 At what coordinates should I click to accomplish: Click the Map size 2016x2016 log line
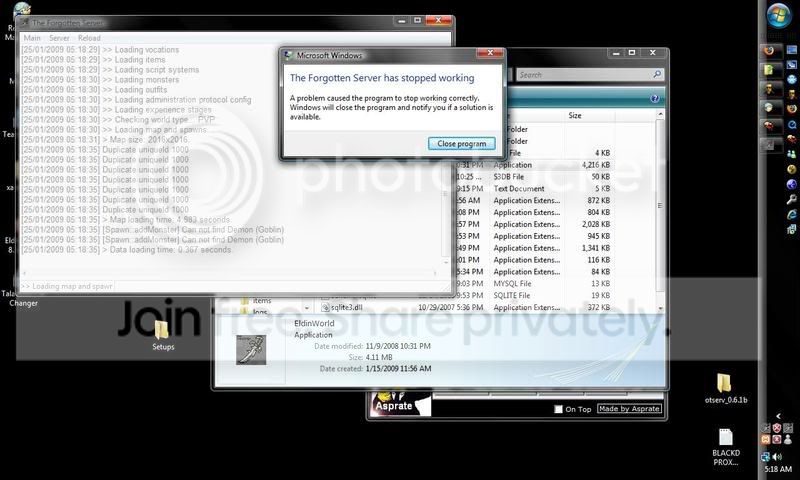(105, 139)
